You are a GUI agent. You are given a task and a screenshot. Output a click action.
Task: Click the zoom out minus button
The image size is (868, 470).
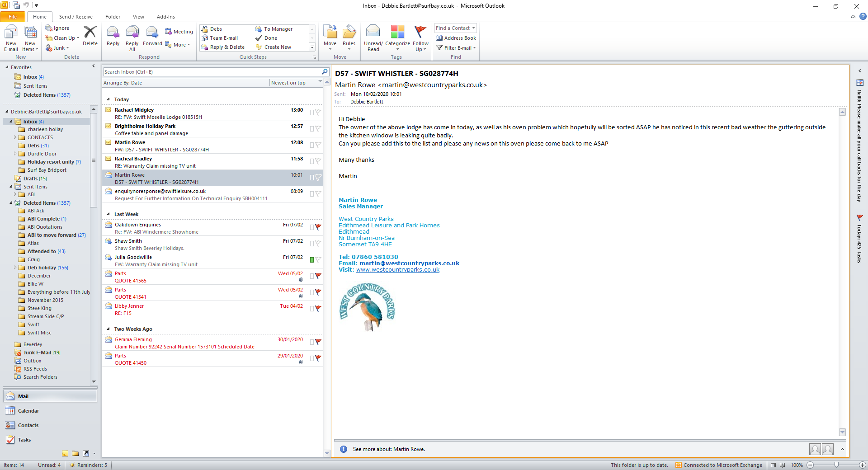tap(810, 465)
